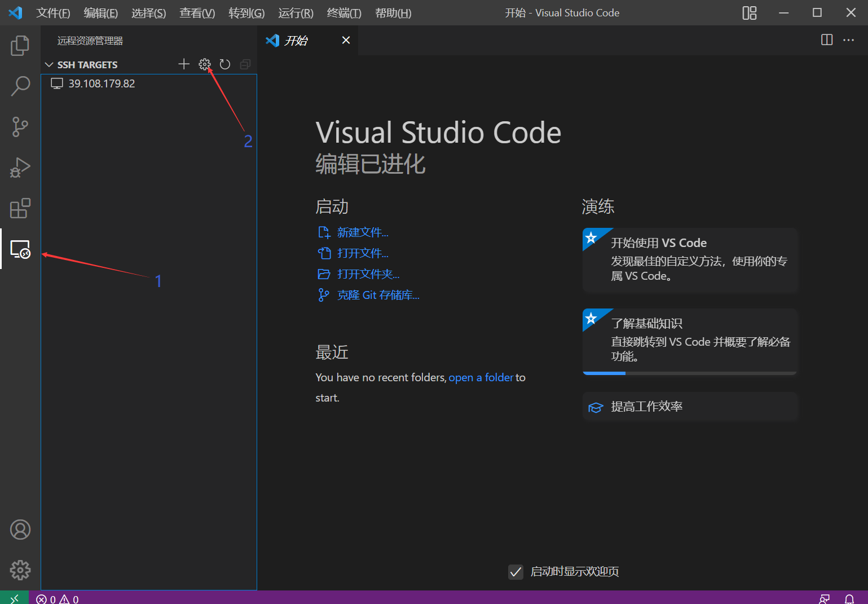The width and height of the screenshot is (868, 604).
Task: Close the 开始 welcome tab
Action: (346, 40)
